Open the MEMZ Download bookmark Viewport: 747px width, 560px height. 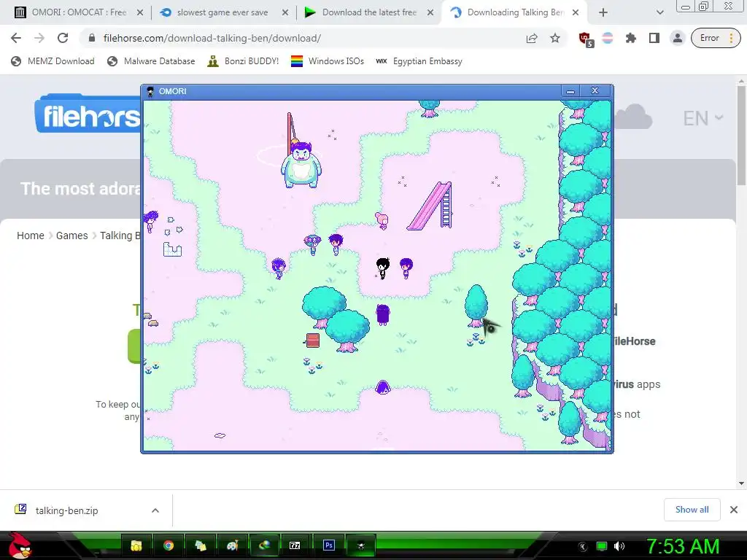tap(53, 61)
